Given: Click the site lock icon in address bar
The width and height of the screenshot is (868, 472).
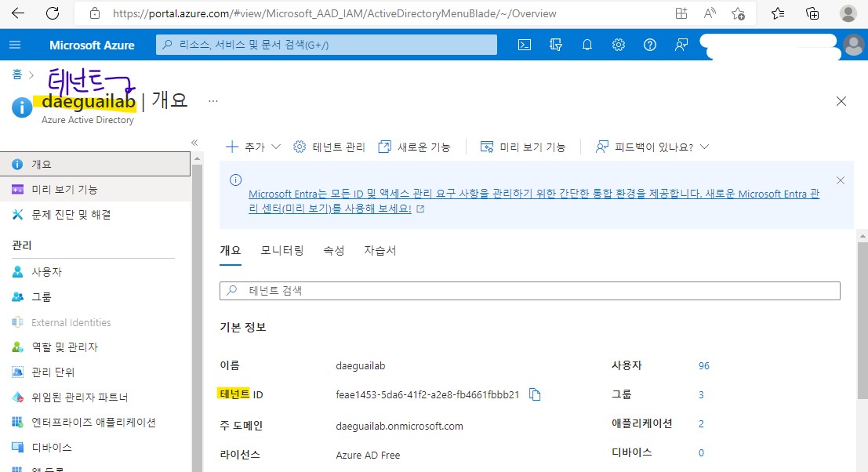Looking at the screenshot, I should pos(95,13).
